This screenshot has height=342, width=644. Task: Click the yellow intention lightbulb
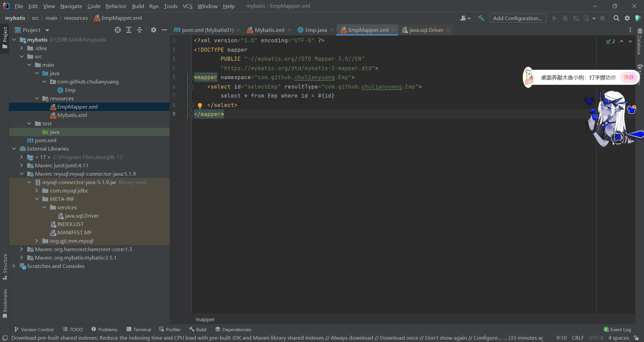[x=200, y=105]
